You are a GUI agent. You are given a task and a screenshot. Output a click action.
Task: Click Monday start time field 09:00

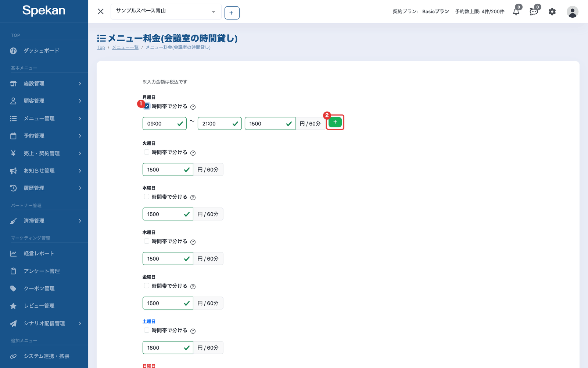point(165,124)
